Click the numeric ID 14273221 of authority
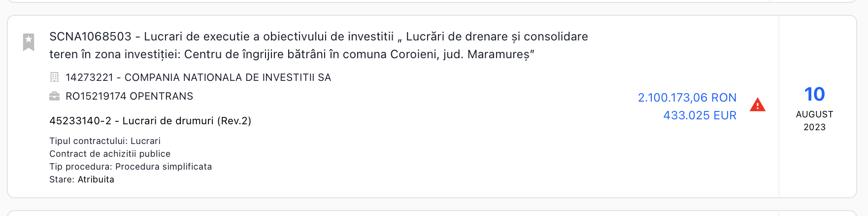868x216 pixels. point(90,77)
